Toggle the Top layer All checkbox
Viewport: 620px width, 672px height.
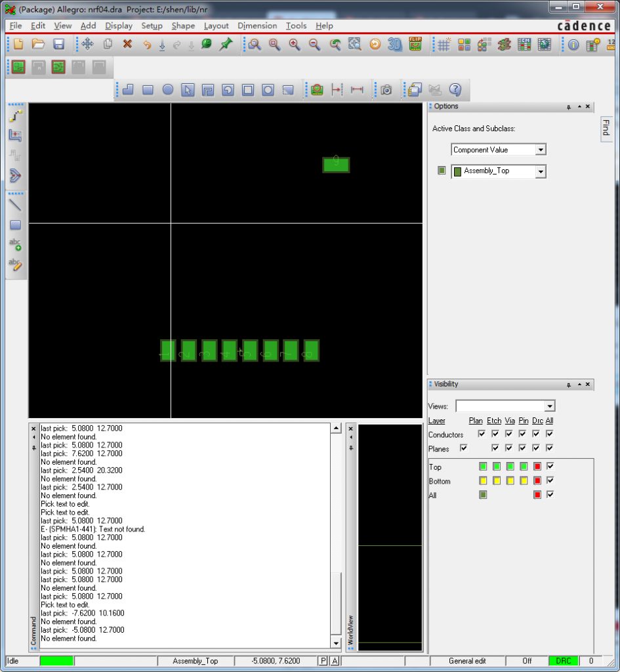pos(550,467)
